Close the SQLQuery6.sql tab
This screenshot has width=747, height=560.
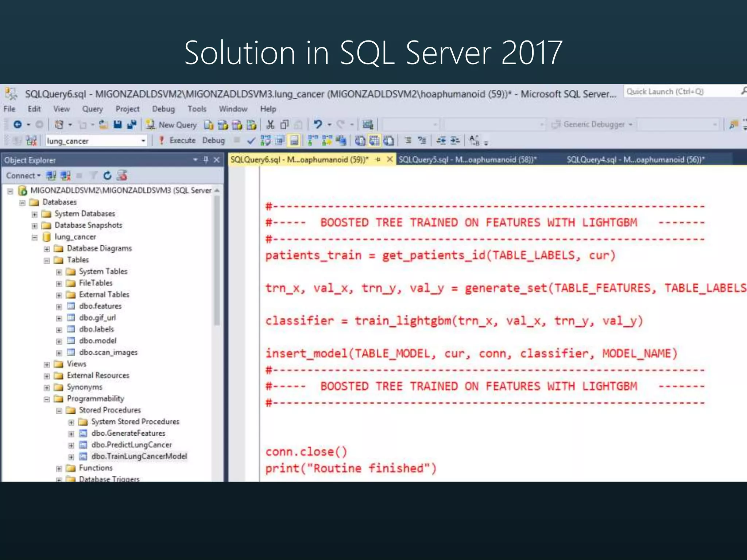pyautogui.click(x=390, y=159)
